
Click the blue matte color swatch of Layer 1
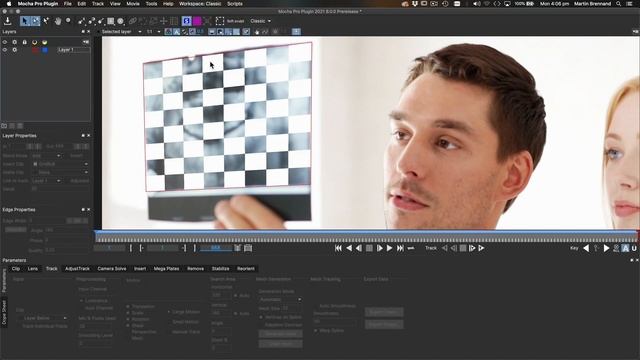coord(45,50)
